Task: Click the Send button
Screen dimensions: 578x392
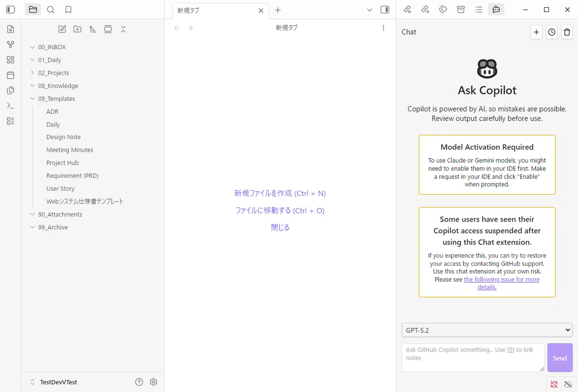Action: coord(560,358)
